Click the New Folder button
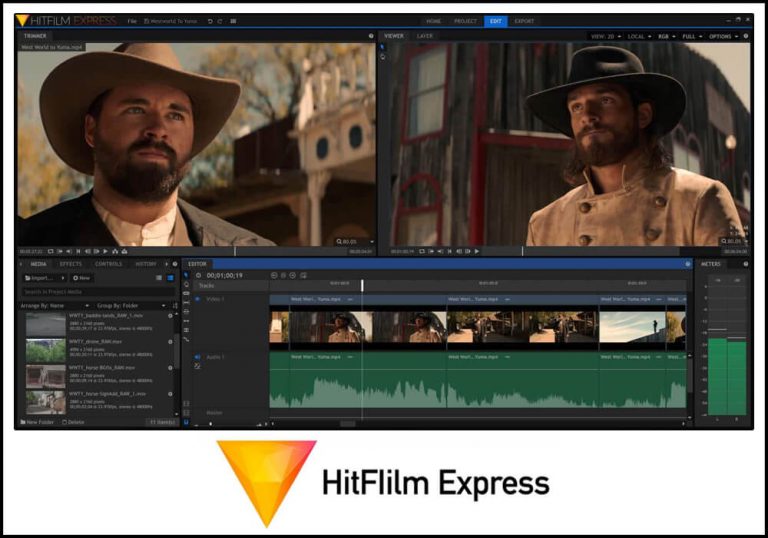 coord(37,422)
